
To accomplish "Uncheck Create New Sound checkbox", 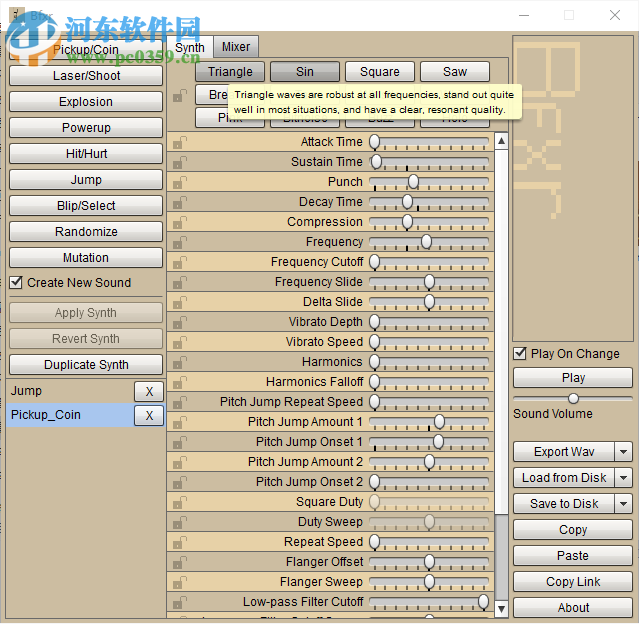I will (16, 282).
